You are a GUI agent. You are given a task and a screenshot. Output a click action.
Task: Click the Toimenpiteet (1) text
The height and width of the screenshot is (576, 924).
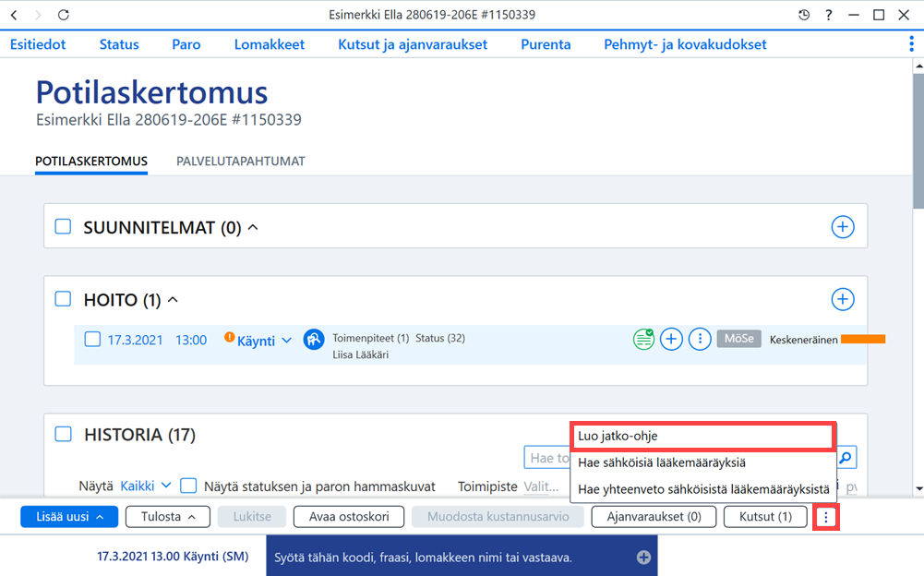(x=371, y=339)
